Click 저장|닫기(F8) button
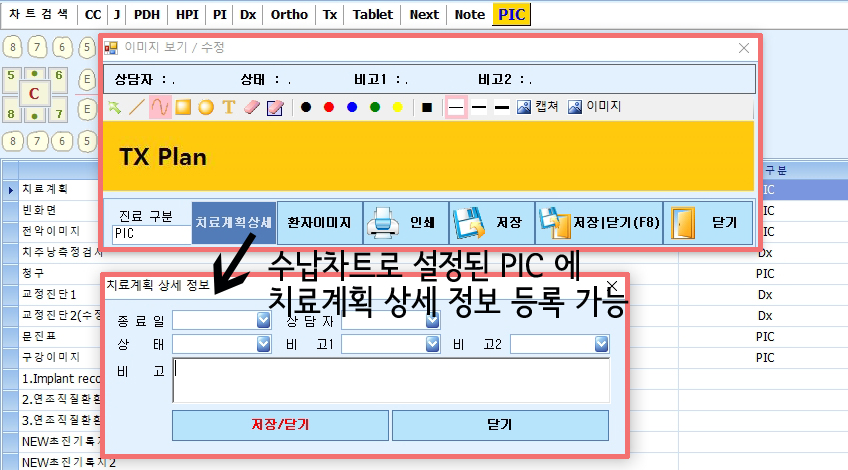Screen dimensions: 848x470 coord(599,223)
